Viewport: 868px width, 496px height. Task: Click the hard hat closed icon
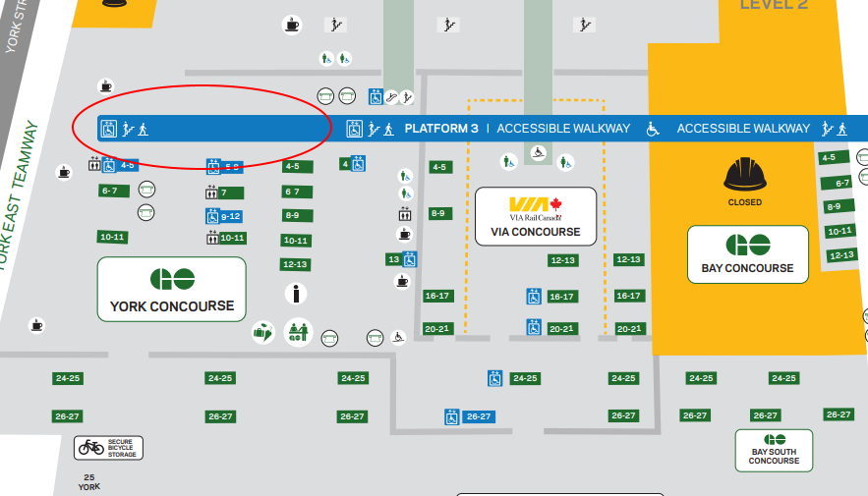[744, 174]
